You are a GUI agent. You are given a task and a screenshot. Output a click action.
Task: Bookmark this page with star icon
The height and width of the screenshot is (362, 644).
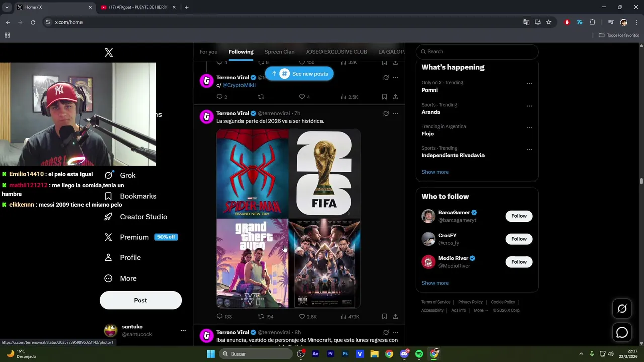549,22
